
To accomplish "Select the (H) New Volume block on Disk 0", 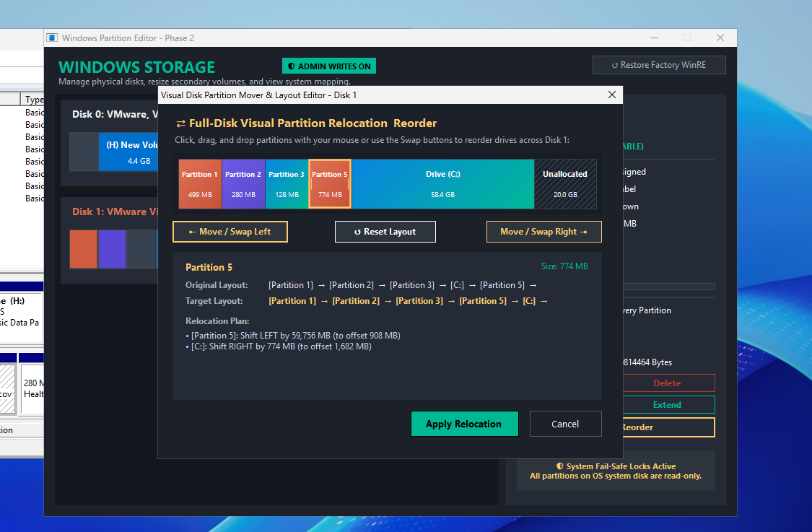I will [128, 152].
